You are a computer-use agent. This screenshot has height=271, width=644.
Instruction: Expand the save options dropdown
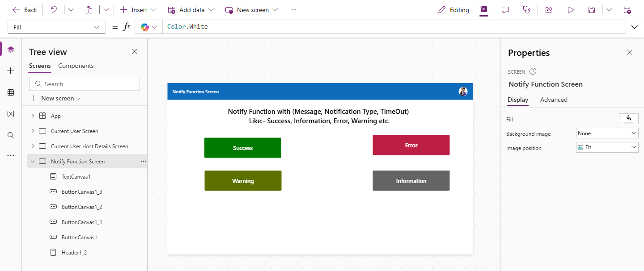click(609, 10)
